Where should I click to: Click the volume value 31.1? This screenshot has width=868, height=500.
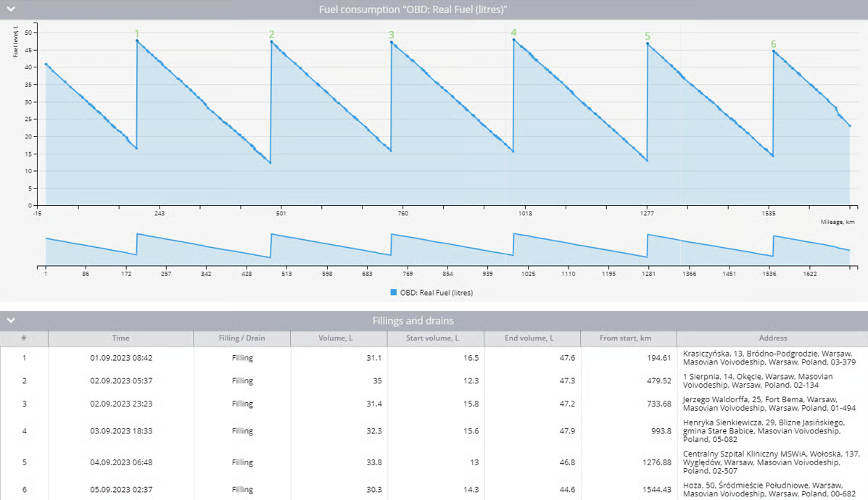(x=373, y=358)
